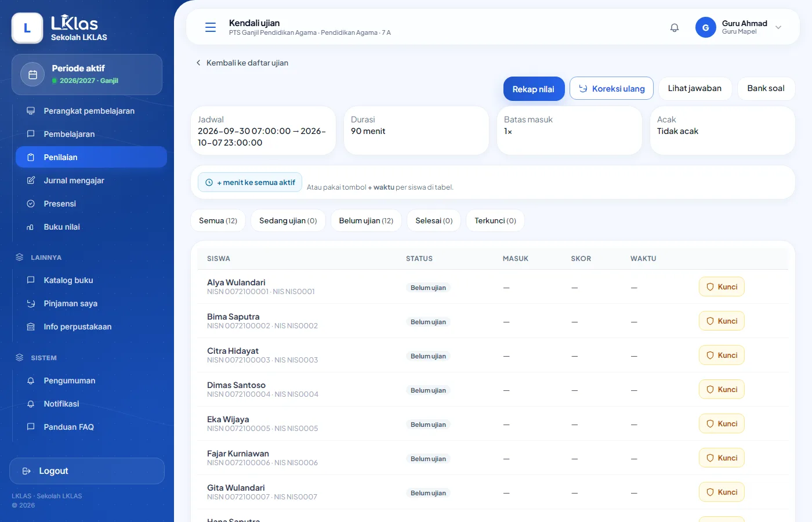Click the Pinjaman saya return icon
The width and height of the screenshot is (812, 522).
pyautogui.click(x=31, y=303)
